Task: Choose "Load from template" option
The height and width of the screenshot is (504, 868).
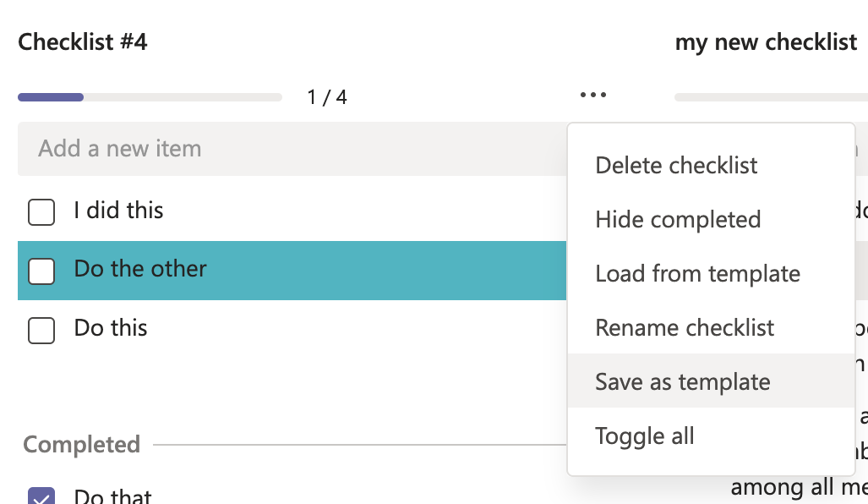Action: coord(697,273)
